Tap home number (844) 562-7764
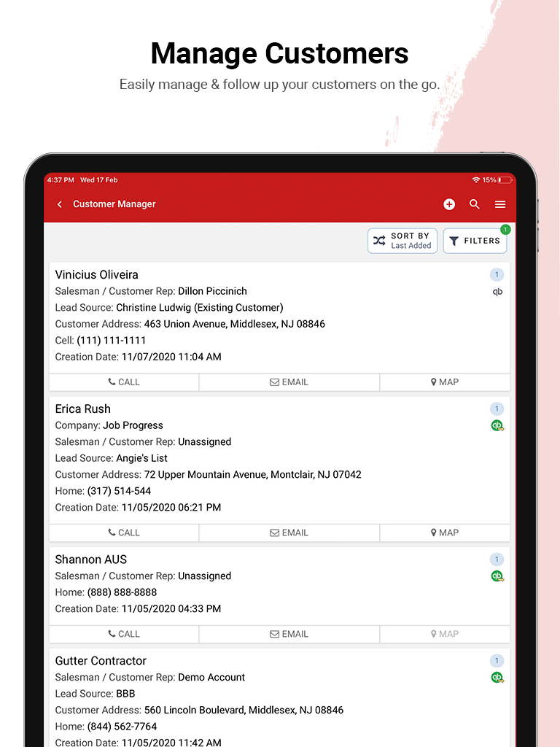 click(122, 727)
